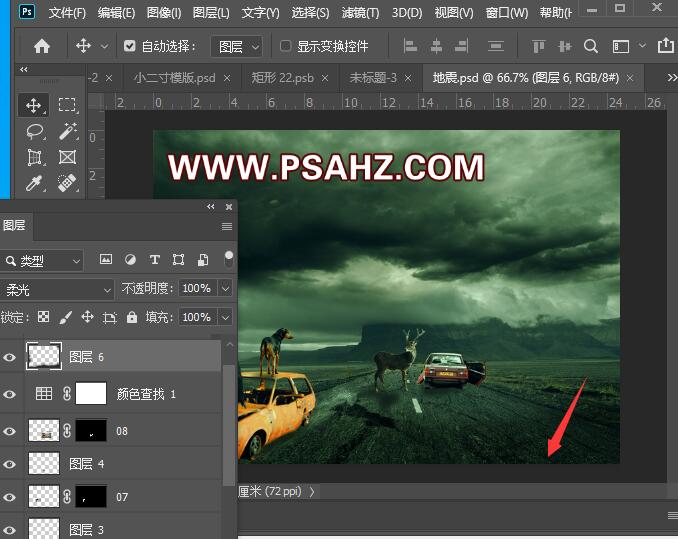Screen dimensions: 678x539
Task: Filter layers by adjustment layer icon
Action: point(130,259)
